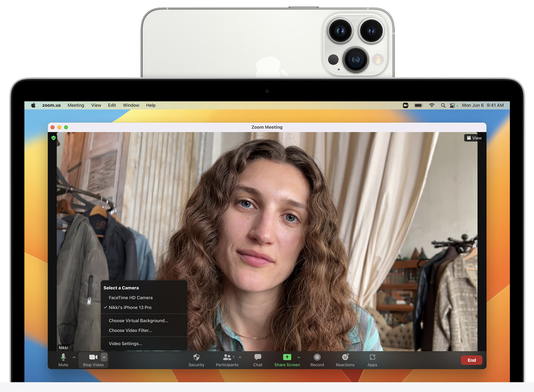
Task: Open the Participants panel
Action: coord(227,360)
